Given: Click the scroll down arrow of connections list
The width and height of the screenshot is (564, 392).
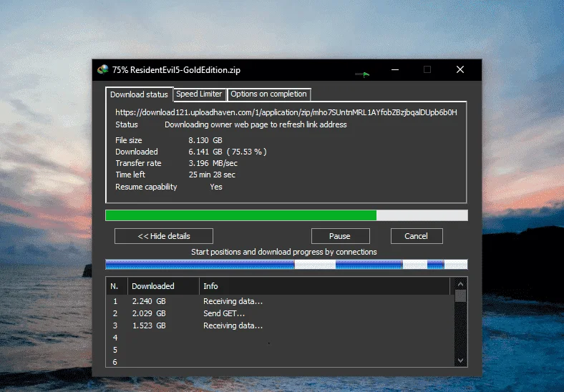Looking at the screenshot, I should (x=460, y=361).
